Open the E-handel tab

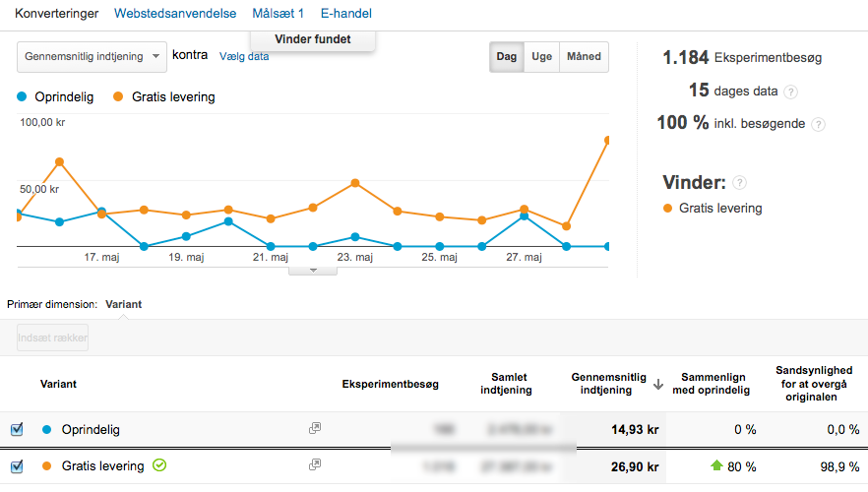[346, 13]
